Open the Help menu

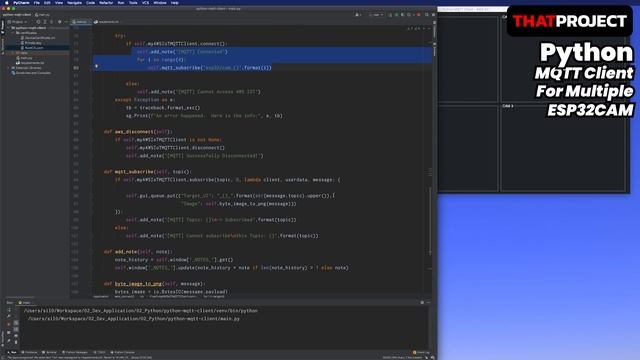point(175,2)
